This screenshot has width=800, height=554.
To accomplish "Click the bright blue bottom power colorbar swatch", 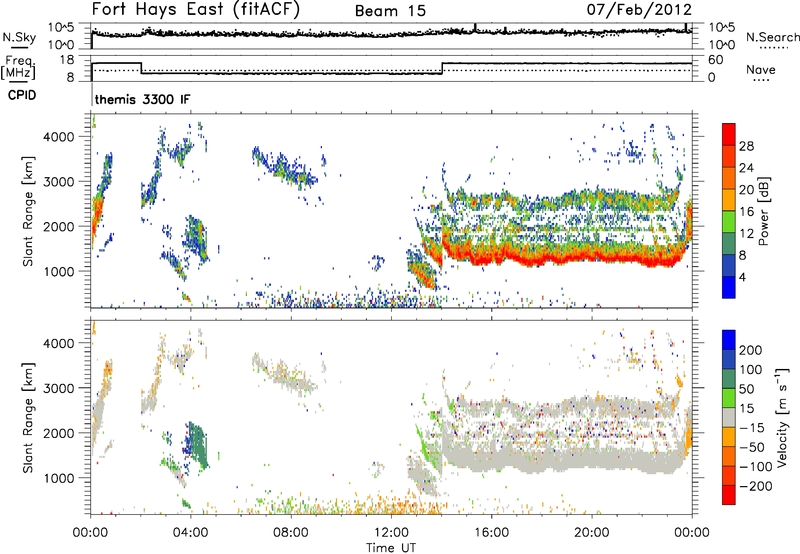I will pyautogui.click(x=729, y=288).
